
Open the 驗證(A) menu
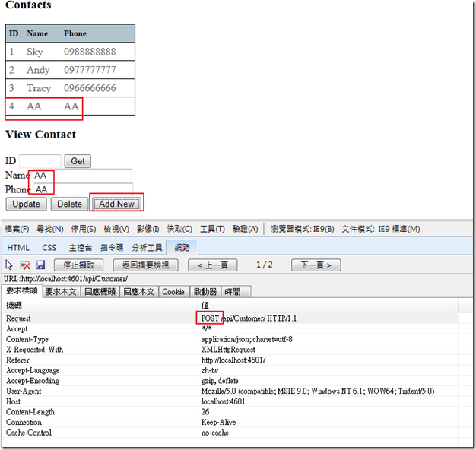[246, 229]
